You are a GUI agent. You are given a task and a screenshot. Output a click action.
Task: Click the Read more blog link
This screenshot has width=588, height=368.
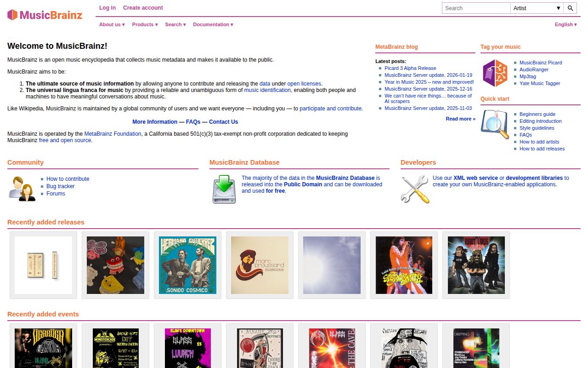(x=459, y=119)
